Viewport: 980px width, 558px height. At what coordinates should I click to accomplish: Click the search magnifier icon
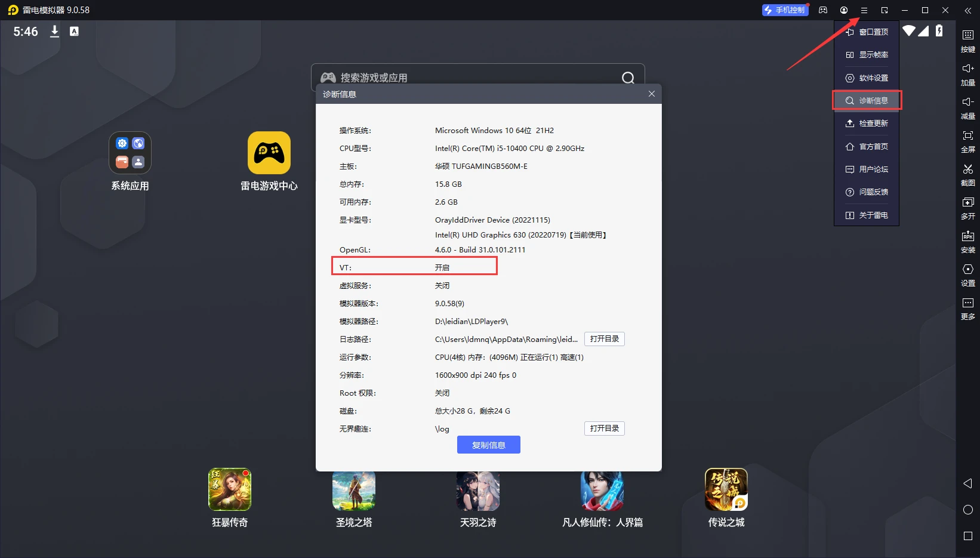(x=628, y=78)
